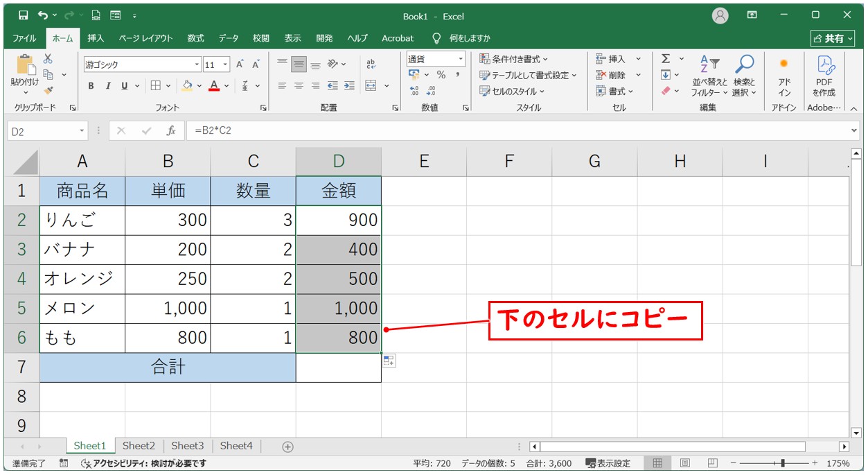Open 検索と選択 find and select
The height and width of the screenshot is (475, 868).
(745, 76)
